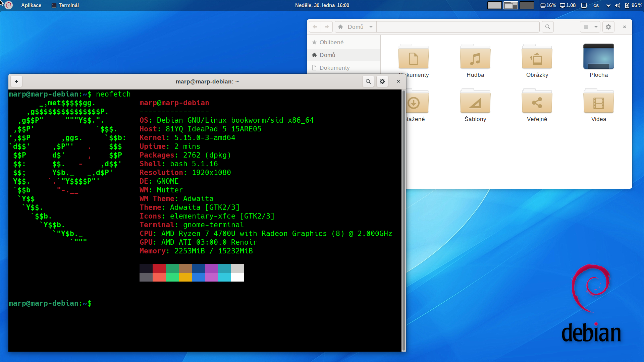
Task: Open the Wi-Fi network indicator
Action: [x=608, y=5]
